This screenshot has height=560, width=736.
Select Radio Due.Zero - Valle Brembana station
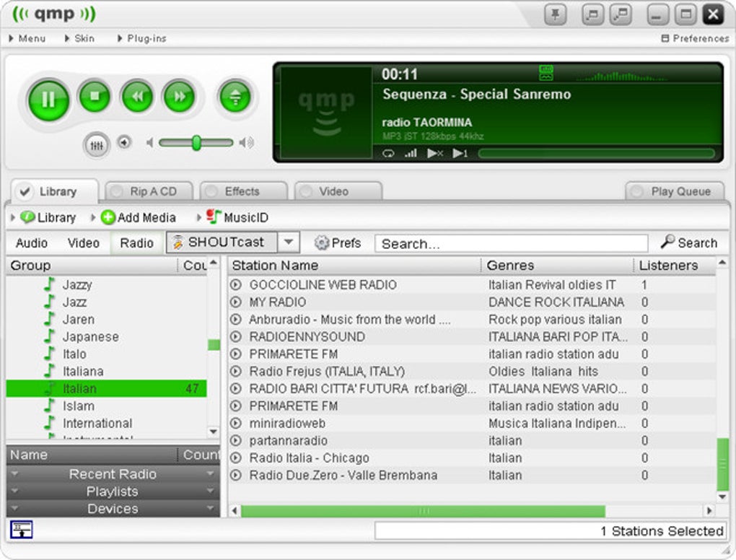[x=472, y=475]
